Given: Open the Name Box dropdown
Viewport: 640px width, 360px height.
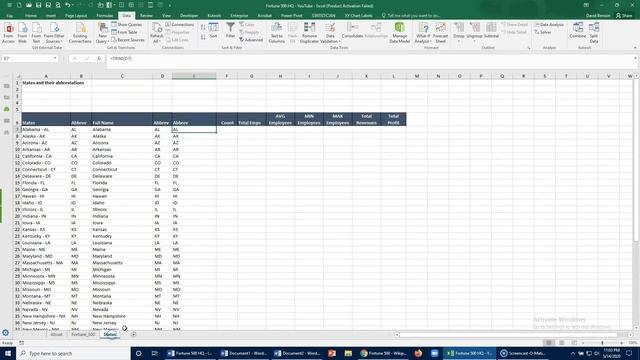Looking at the screenshot, I should pyautogui.click(x=55, y=58).
